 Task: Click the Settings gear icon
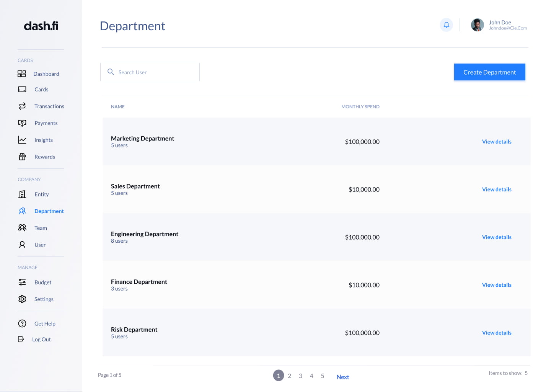(22, 299)
